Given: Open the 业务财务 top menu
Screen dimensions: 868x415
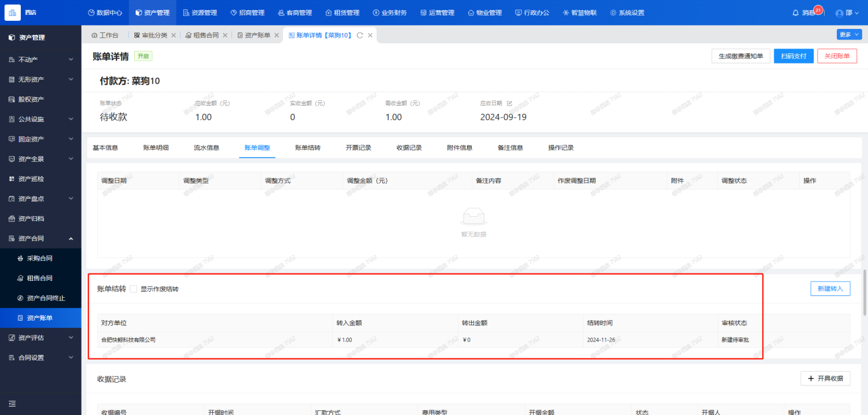Looking at the screenshot, I should [x=389, y=13].
